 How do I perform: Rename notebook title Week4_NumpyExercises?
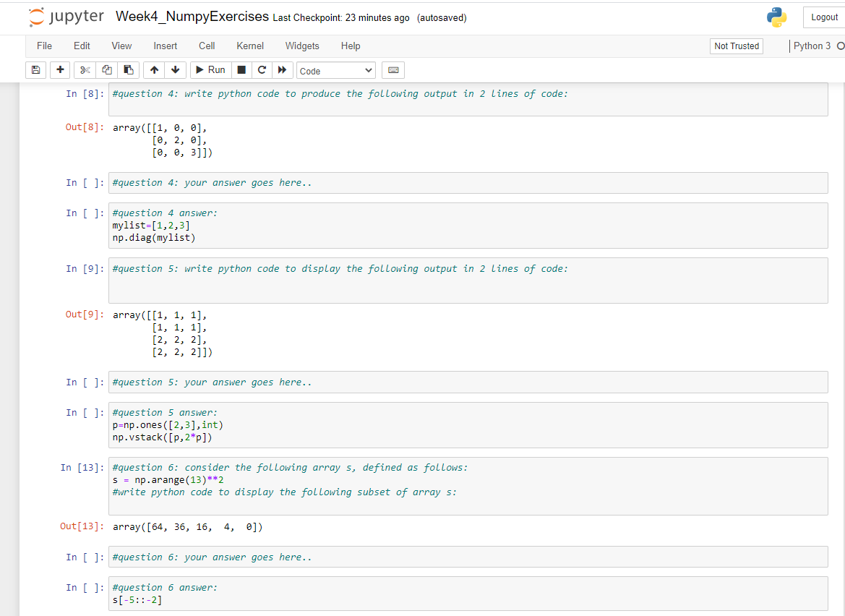pos(192,17)
